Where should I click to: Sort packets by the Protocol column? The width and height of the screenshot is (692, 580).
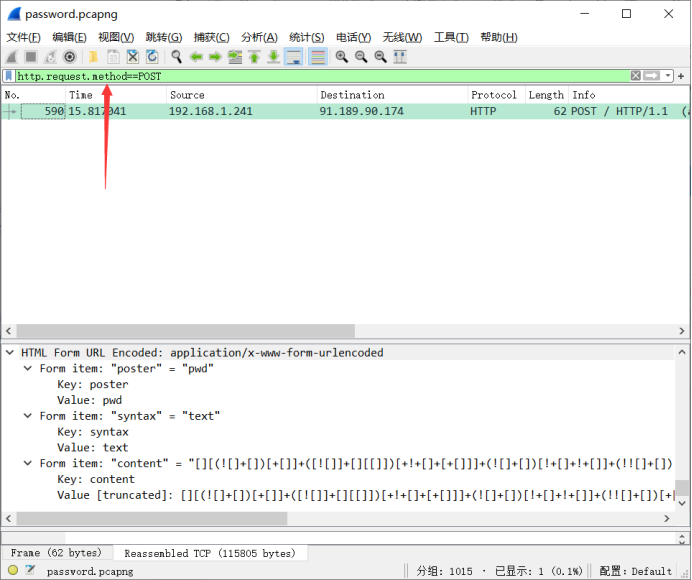(496, 95)
